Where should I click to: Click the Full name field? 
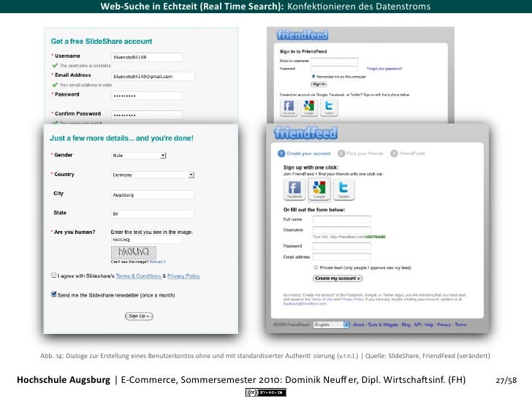[x=342, y=219]
